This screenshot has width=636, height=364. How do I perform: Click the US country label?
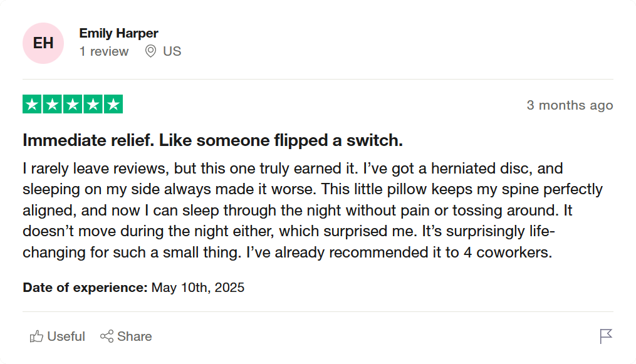(172, 51)
